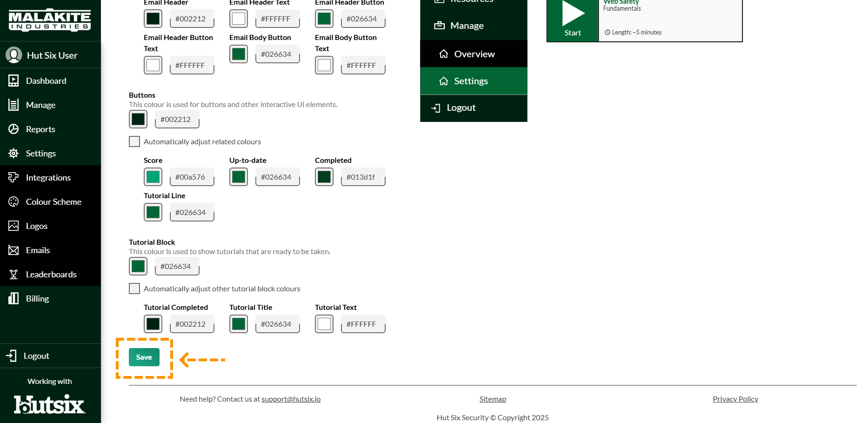Image resolution: width=868 pixels, height=423 pixels.
Task: Click the Emails envelope icon
Action: (13, 250)
